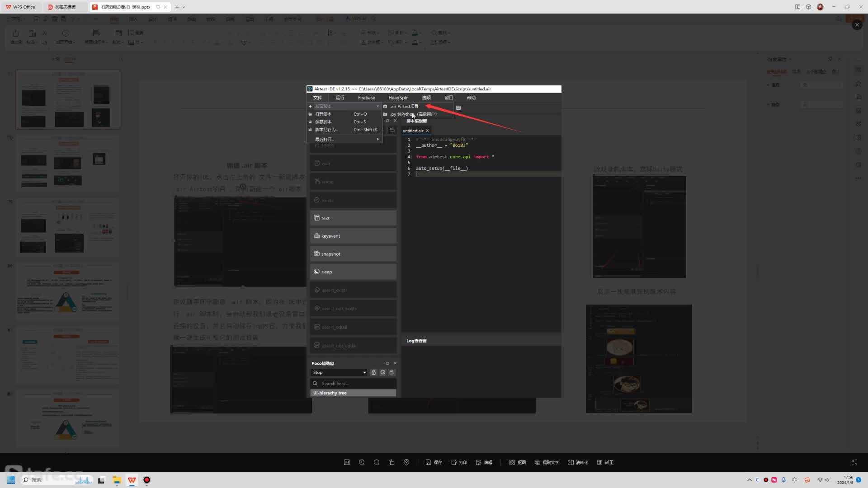Activate WPS Office taskbar icon
The image size is (868, 488).
(132, 480)
